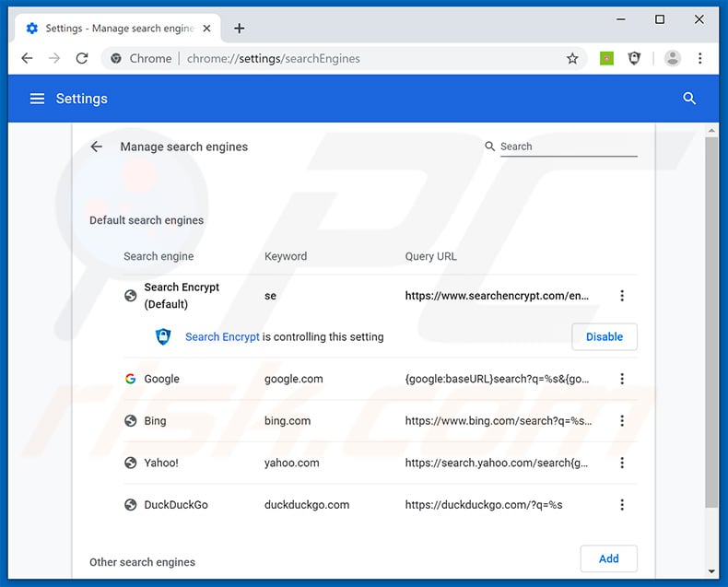Open the Search Encrypt shield extension in the toolbar

pos(634,58)
